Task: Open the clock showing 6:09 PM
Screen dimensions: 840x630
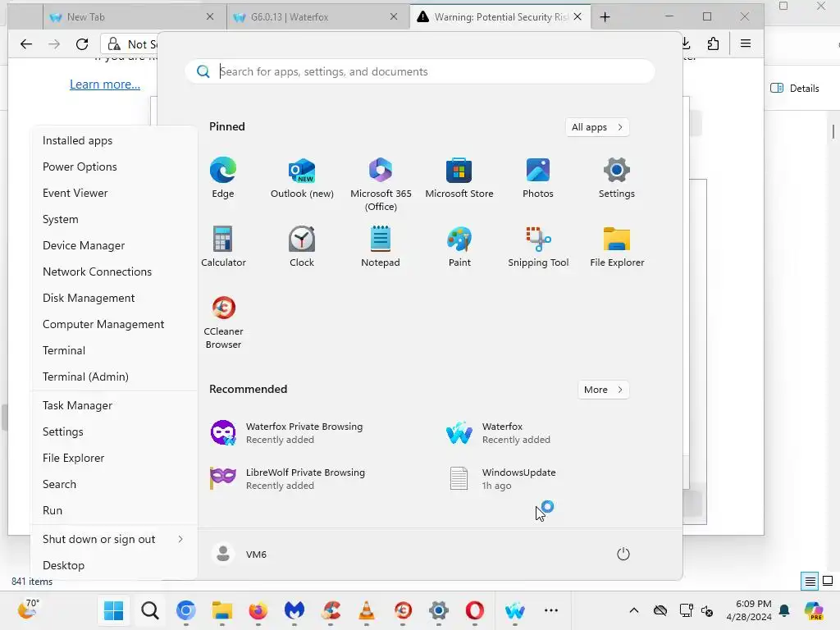Action: coord(749,610)
